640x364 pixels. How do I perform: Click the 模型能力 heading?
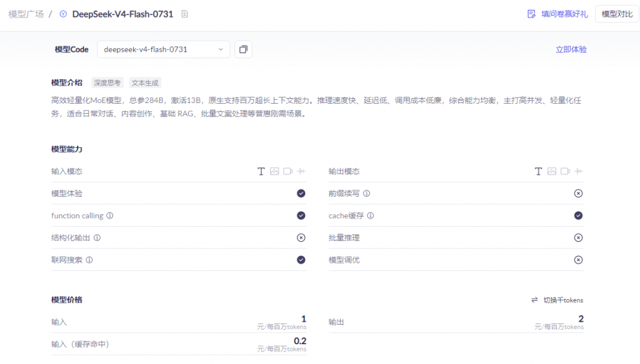67,149
